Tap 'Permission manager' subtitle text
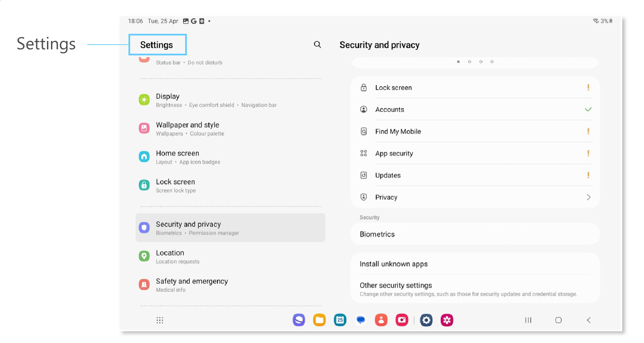This screenshot has width=644, height=343. coord(214,233)
